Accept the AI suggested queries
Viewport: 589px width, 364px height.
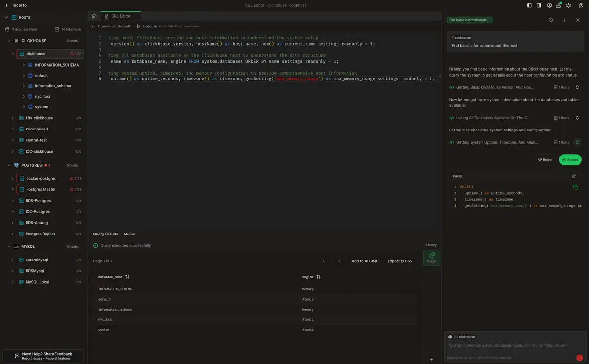coord(569,159)
